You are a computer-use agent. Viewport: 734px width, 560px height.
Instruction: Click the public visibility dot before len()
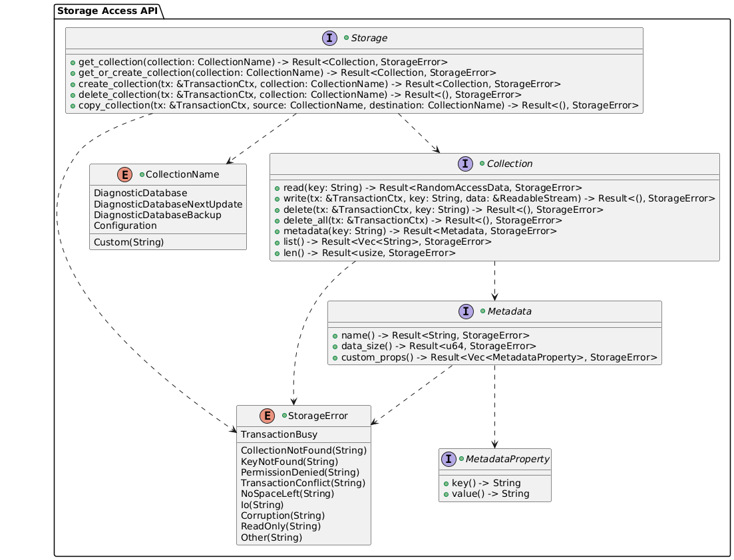coord(277,253)
